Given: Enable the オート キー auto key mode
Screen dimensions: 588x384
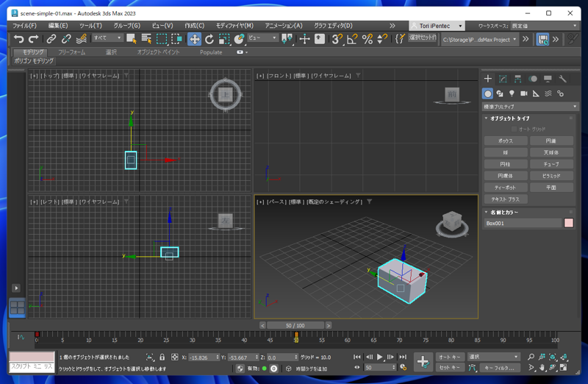Looking at the screenshot, I should coord(449,357).
